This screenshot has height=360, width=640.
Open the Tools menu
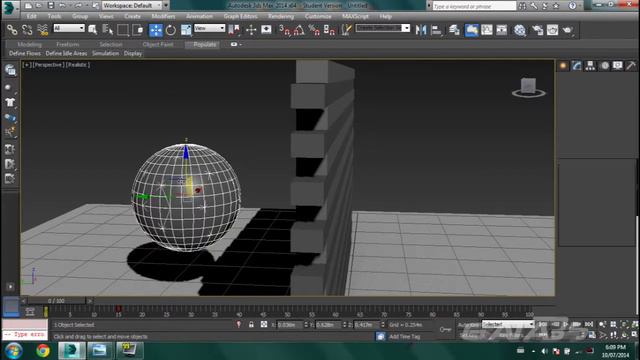[x=54, y=16]
